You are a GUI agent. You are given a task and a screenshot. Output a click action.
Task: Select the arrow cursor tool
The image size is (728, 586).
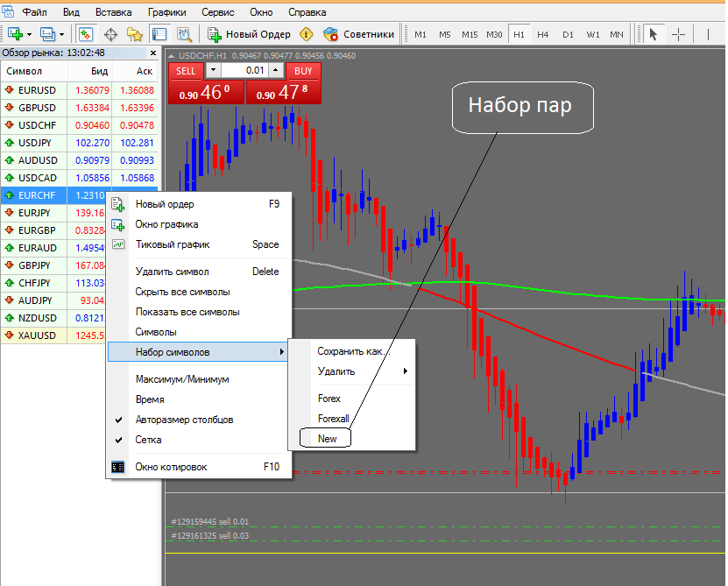pos(654,34)
